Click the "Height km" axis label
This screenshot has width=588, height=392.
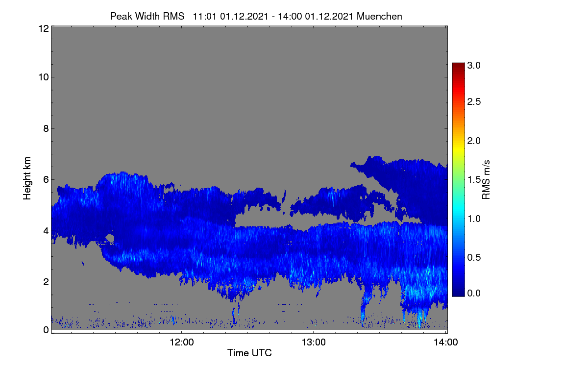click(x=27, y=179)
